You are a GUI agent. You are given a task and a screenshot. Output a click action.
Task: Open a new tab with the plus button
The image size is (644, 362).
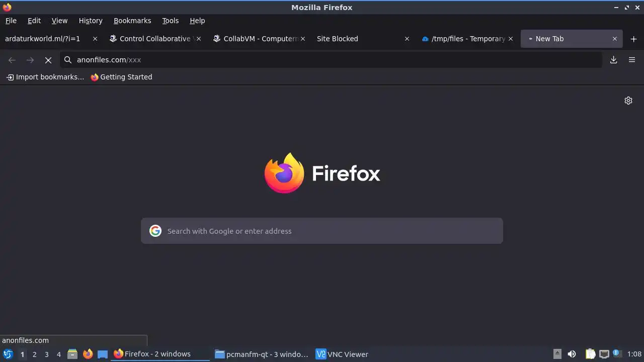633,39
